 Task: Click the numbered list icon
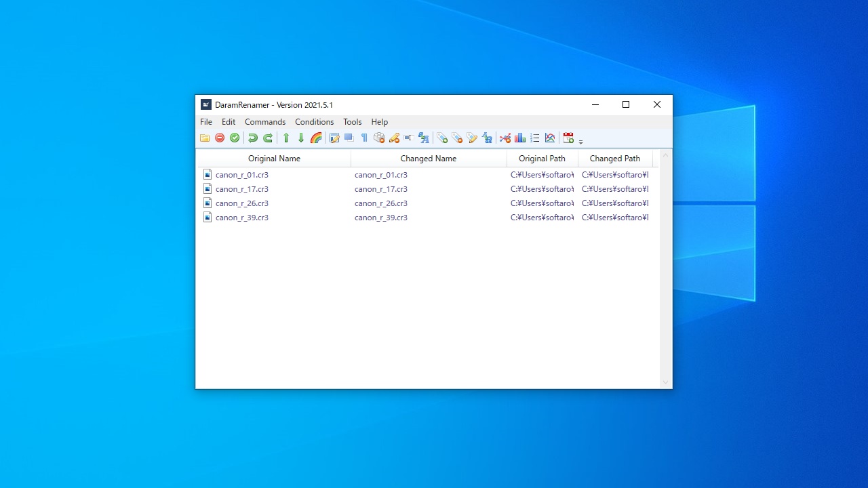point(535,138)
